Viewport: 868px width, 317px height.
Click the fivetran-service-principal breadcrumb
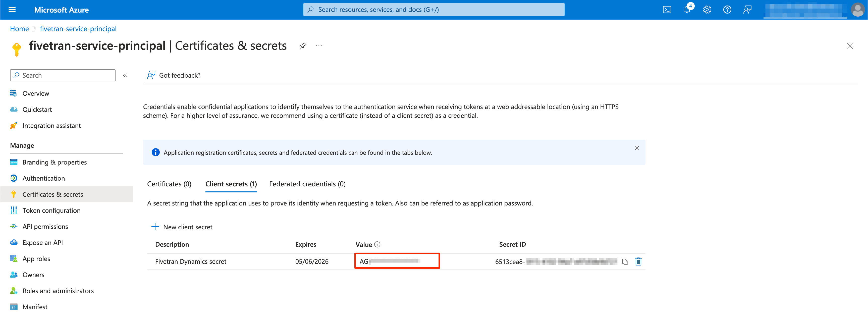pyautogui.click(x=78, y=29)
